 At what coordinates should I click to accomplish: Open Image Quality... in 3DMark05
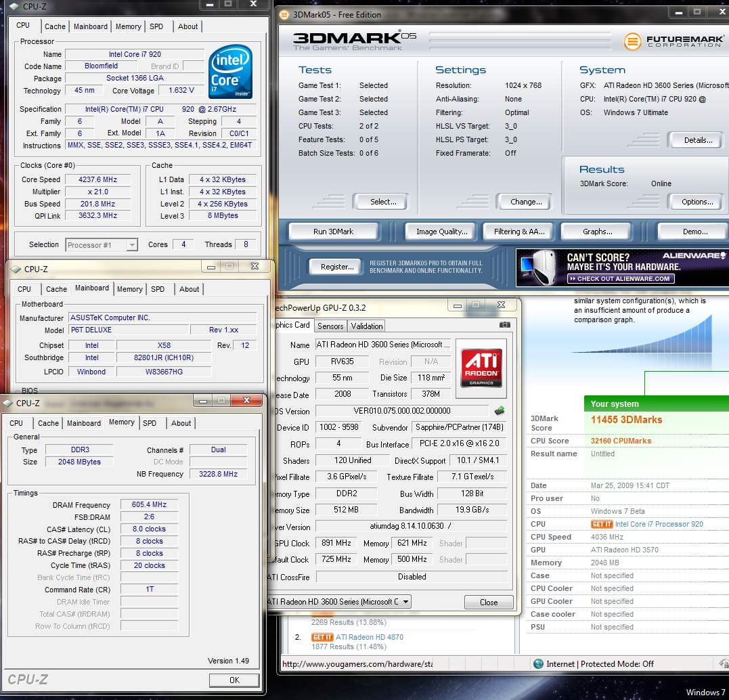[442, 232]
